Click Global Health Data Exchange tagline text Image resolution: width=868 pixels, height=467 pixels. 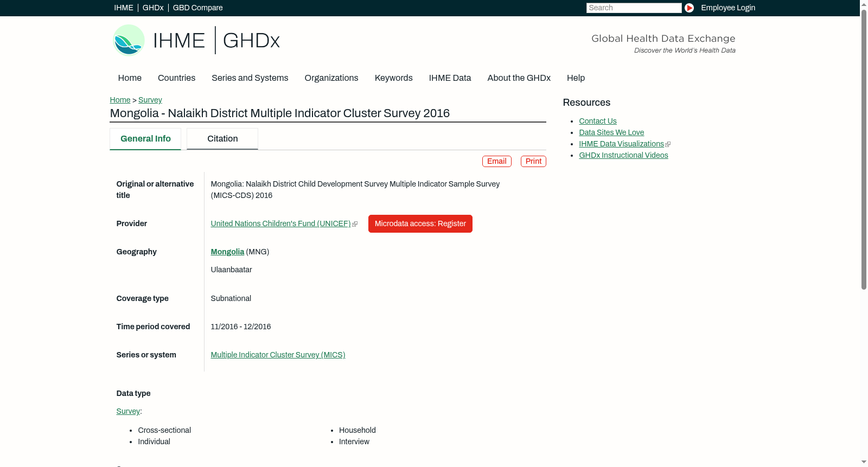coord(663,39)
